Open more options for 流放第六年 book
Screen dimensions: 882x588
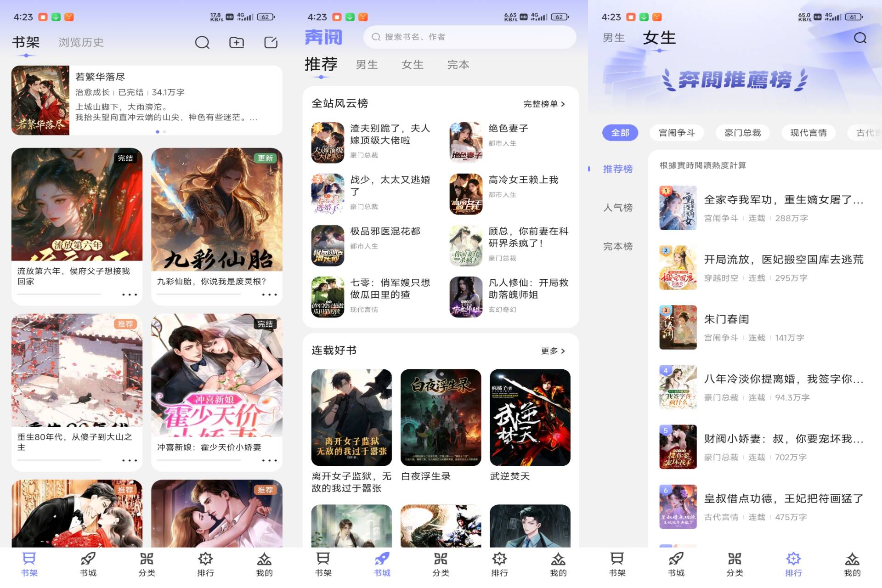(x=130, y=294)
